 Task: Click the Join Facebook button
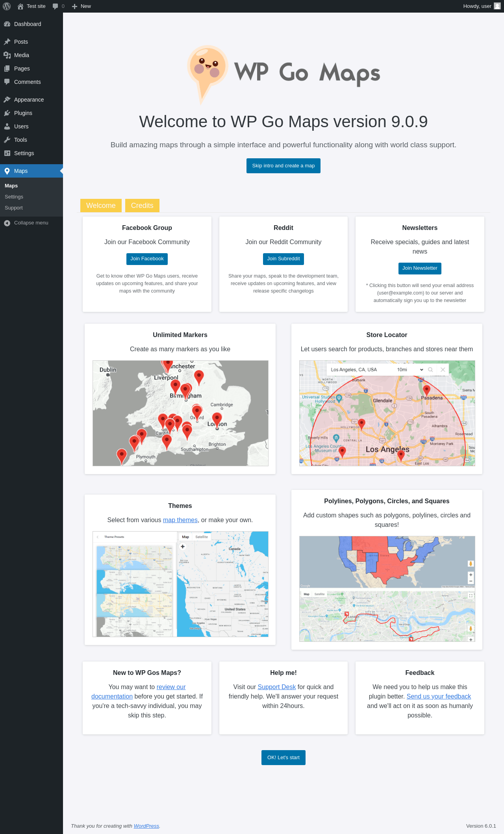147,259
